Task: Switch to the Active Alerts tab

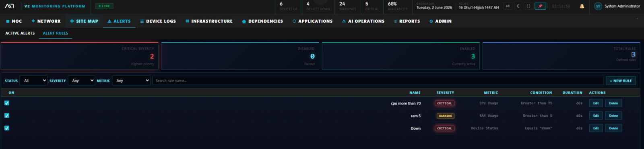Action: click(20, 33)
